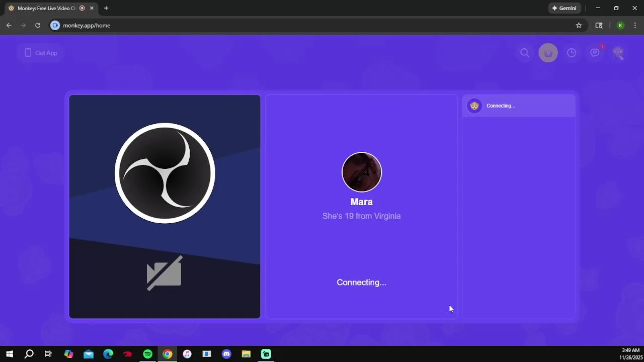644x362 pixels.
Task: Open the monkey avatar profile icon
Action: pyautogui.click(x=618, y=53)
